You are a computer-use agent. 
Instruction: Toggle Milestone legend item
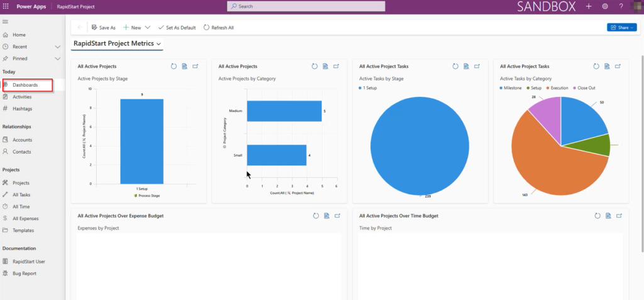click(511, 88)
